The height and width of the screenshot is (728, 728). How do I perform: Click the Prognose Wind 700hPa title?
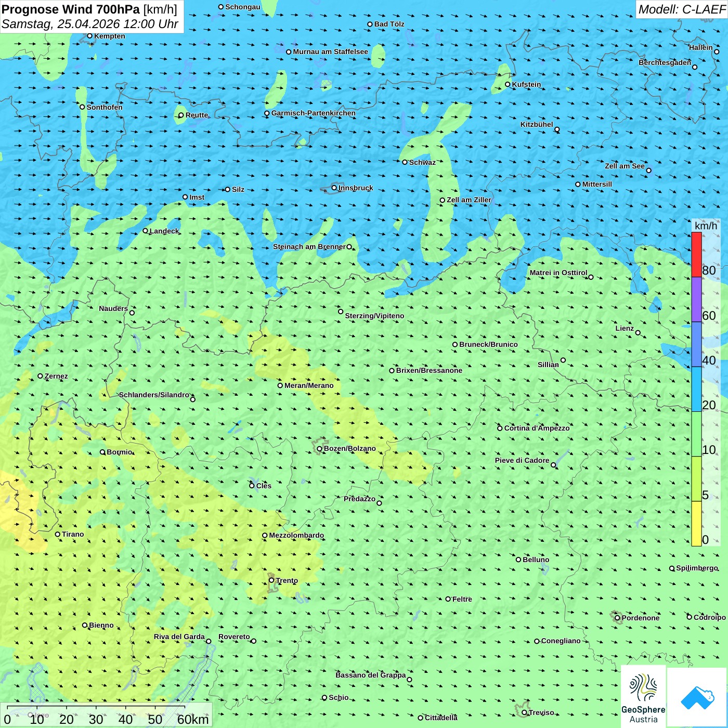pyautogui.click(x=71, y=9)
